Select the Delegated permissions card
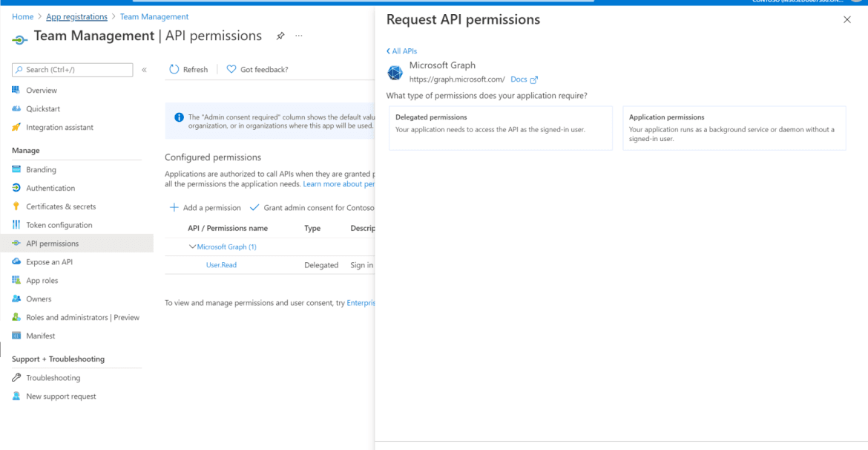Image resolution: width=868 pixels, height=450 pixels. tap(501, 128)
